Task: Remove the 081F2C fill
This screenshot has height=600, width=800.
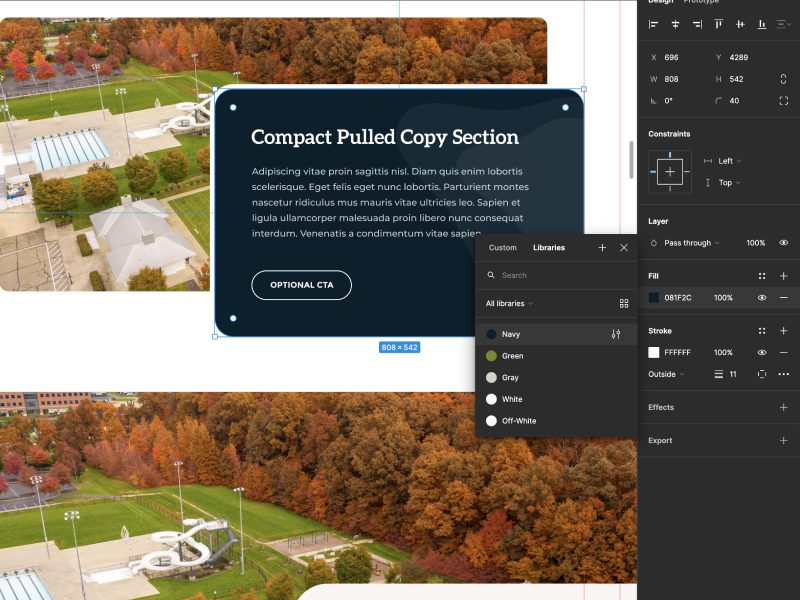Action: (783, 297)
